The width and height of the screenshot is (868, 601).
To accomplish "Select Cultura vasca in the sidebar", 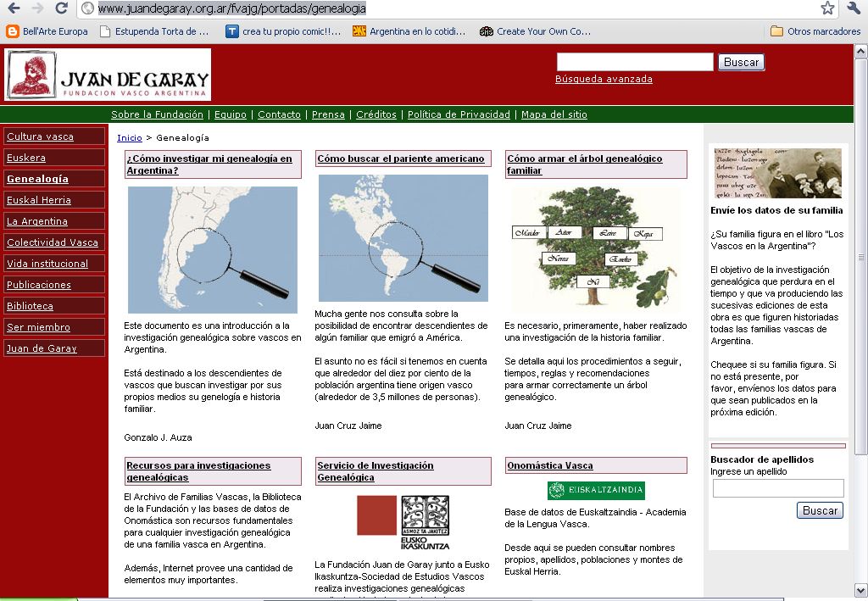I will point(54,136).
